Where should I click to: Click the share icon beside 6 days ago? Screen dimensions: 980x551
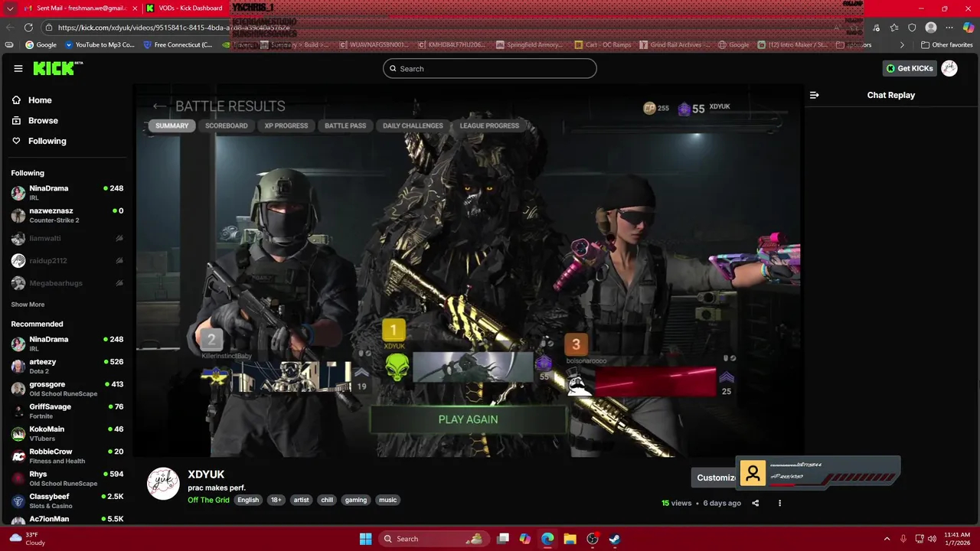point(756,504)
